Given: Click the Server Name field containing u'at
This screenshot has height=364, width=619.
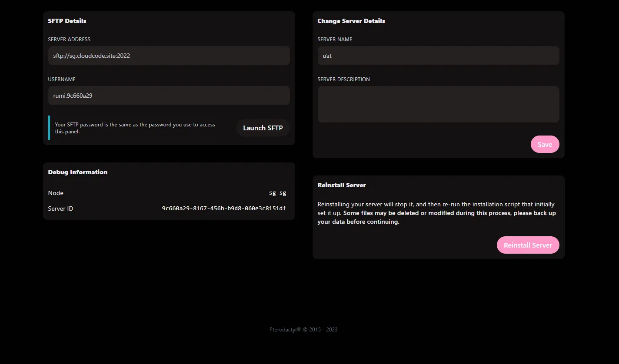Looking at the screenshot, I should pos(438,56).
